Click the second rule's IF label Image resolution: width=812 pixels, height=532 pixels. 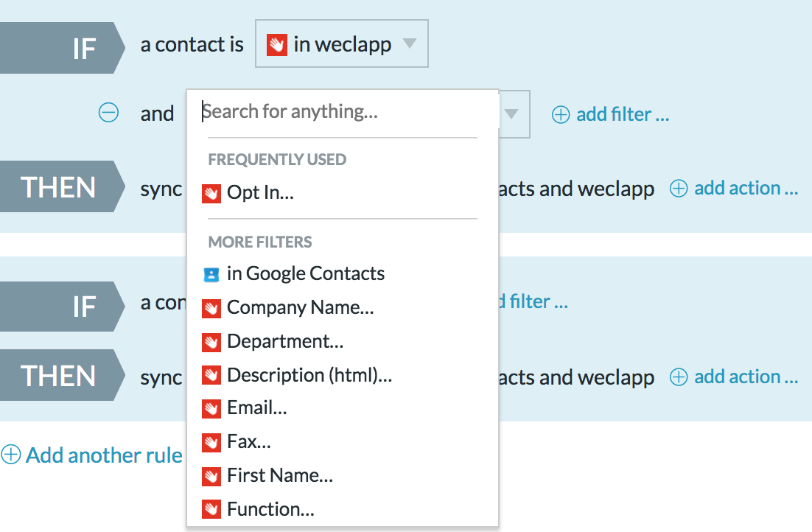pyautogui.click(x=62, y=306)
